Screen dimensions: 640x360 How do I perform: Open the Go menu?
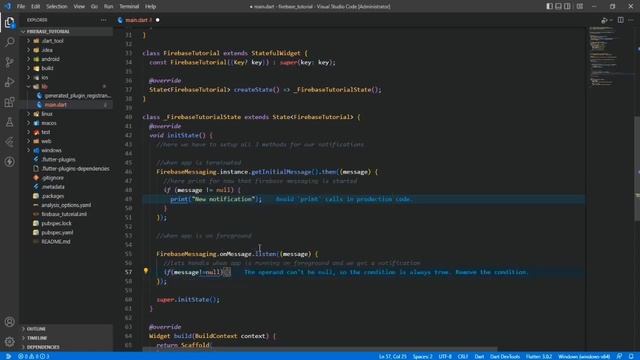point(94,7)
